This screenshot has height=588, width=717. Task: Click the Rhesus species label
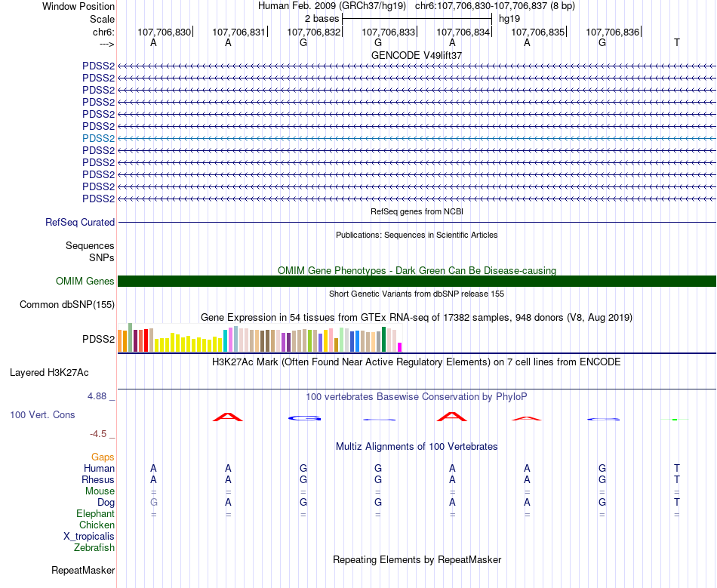(x=98, y=479)
